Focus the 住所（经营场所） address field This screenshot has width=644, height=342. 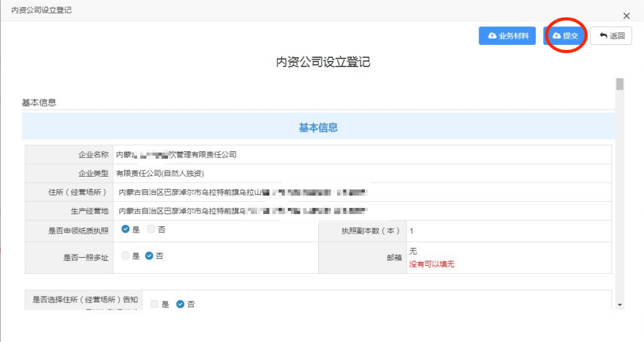click(362, 193)
